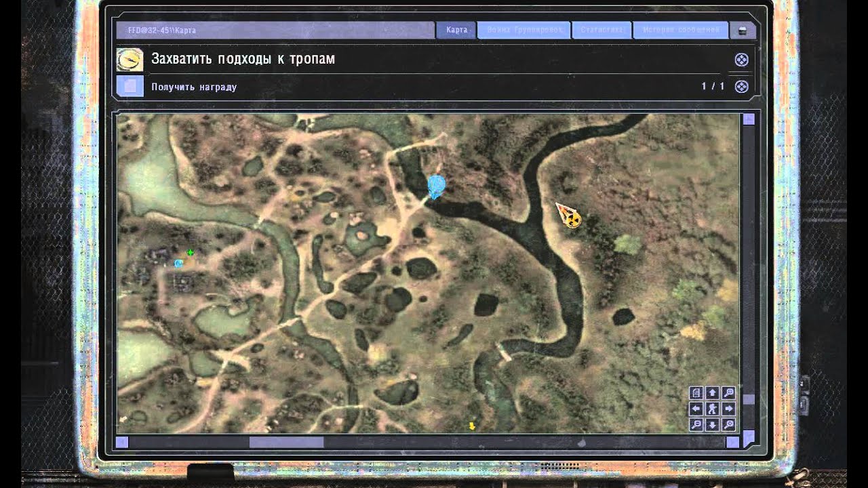
Task: Click horizontal scrollbar left arrow
Action: (x=122, y=442)
